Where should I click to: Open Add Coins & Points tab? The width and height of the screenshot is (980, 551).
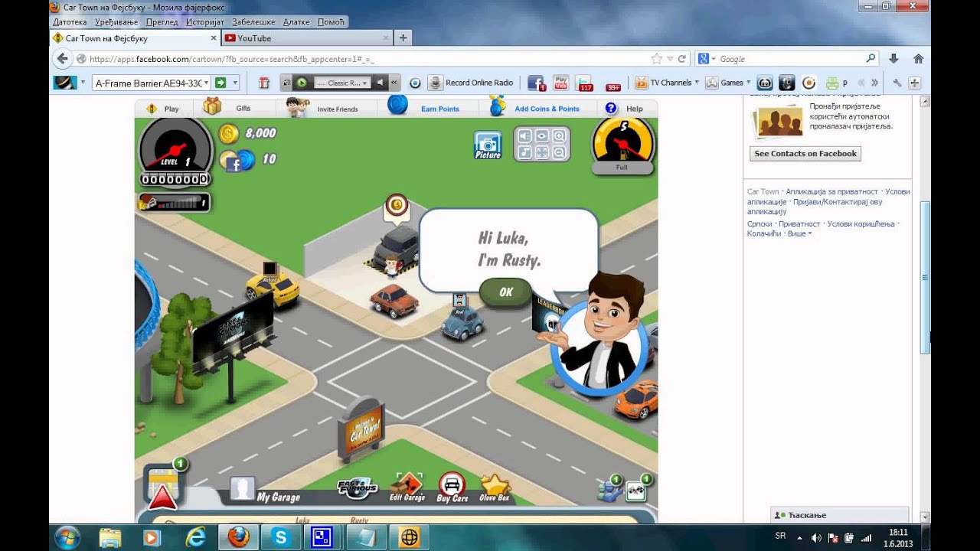534,108
